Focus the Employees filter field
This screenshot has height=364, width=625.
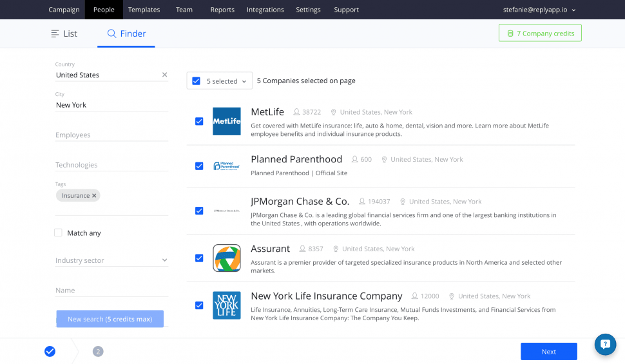[x=111, y=135]
